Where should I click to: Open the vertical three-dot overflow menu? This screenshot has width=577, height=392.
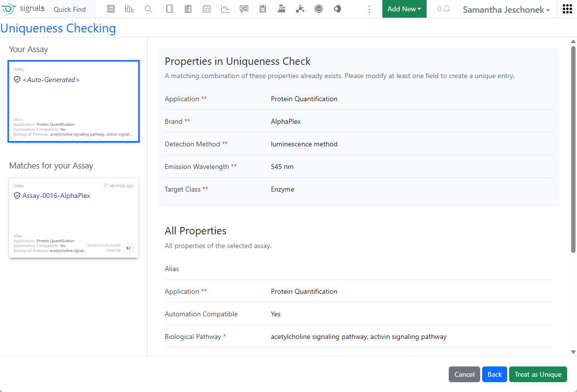369,9
